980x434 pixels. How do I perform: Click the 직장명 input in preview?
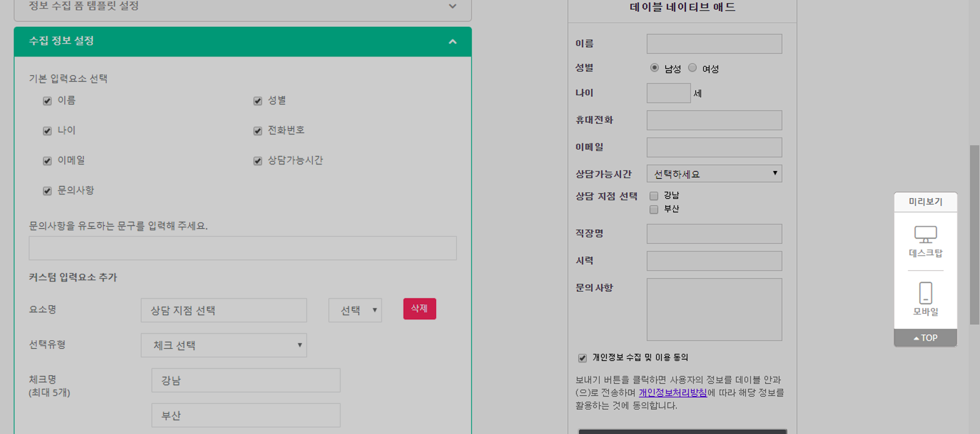point(714,234)
